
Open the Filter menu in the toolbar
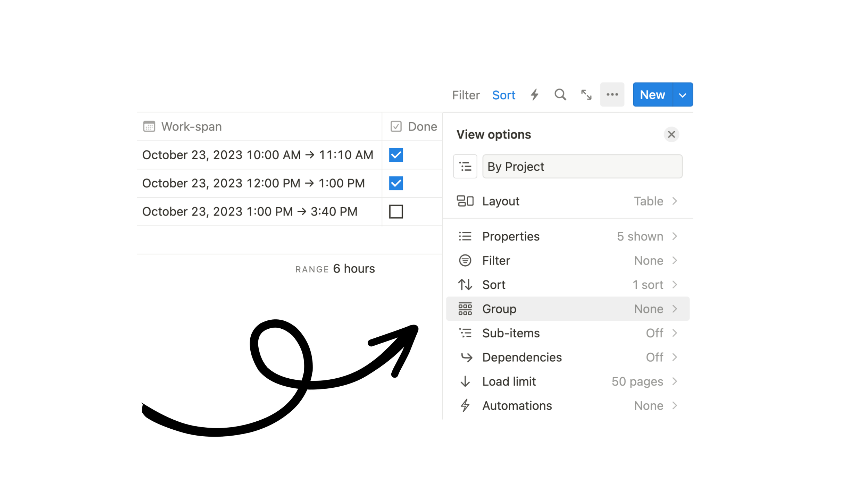[466, 94]
